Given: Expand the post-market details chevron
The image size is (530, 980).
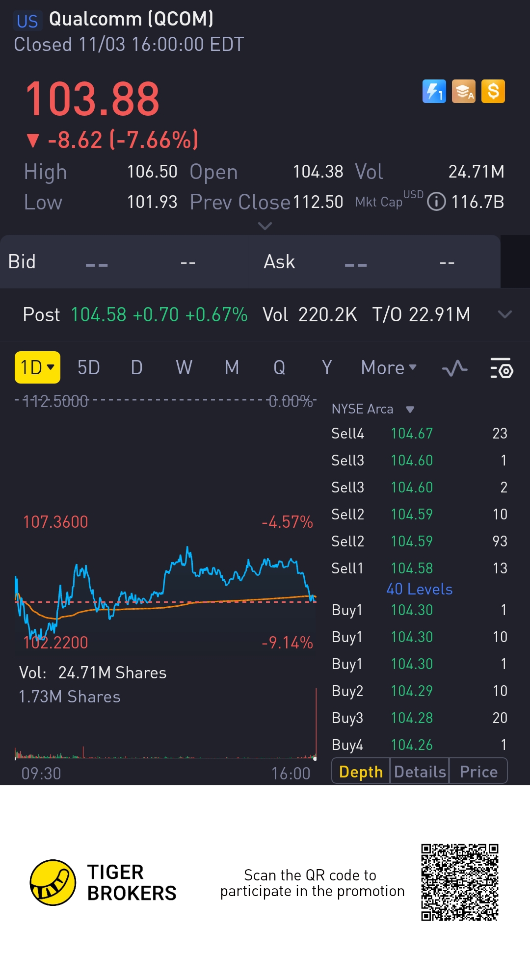Looking at the screenshot, I should 504,314.
